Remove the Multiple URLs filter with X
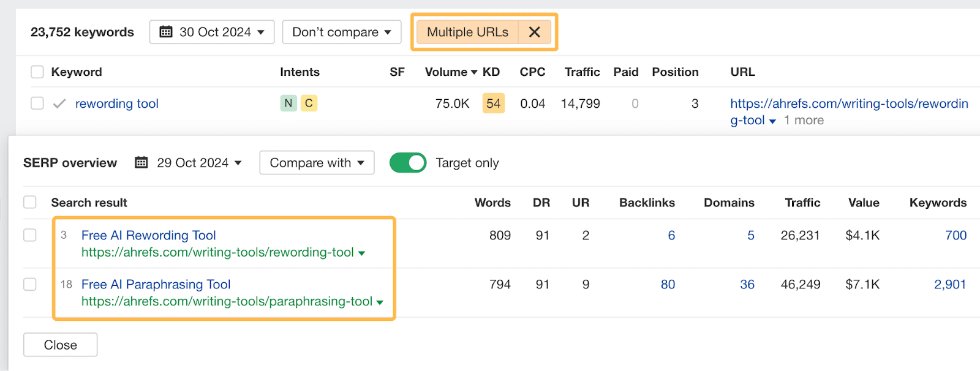This screenshot has height=371, width=980. [x=534, y=32]
